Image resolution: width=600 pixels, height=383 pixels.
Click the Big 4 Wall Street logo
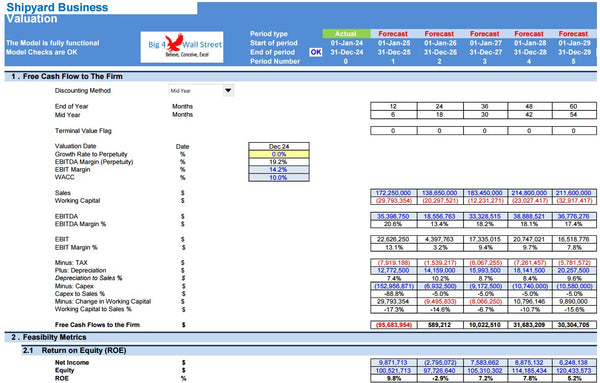click(x=182, y=47)
